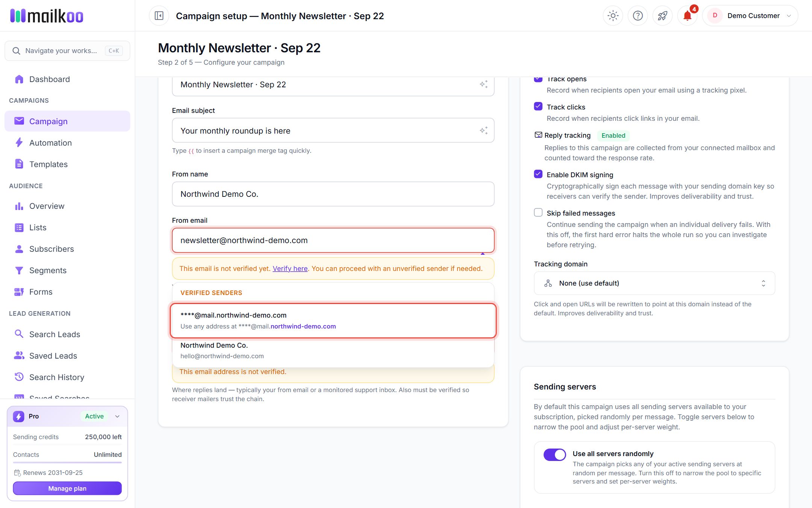Click the mailkoo logo
812x508 pixels.
tap(47, 16)
